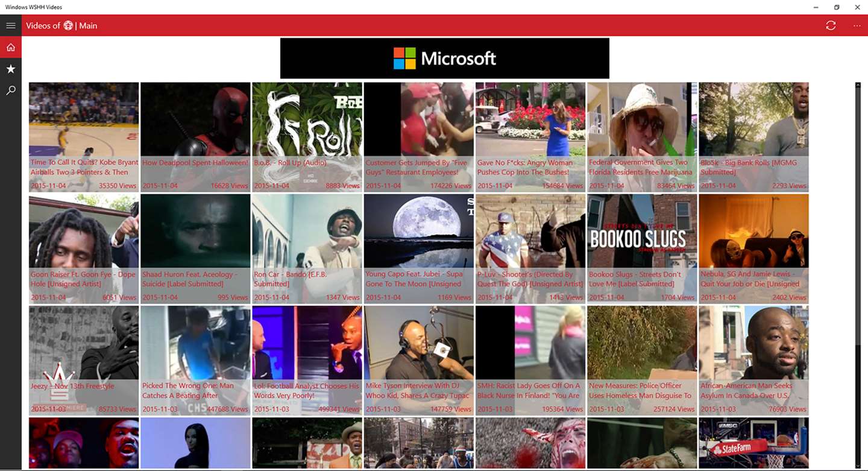The image size is (868, 471).
Task: Open the more options ellipsis menu
Action: (x=857, y=25)
